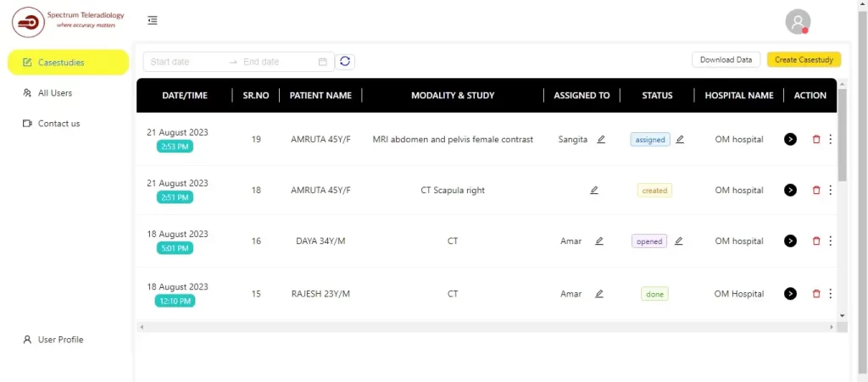Edit assignment pencil for CT Scapula right
868x382 pixels.
pyautogui.click(x=594, y=191)
